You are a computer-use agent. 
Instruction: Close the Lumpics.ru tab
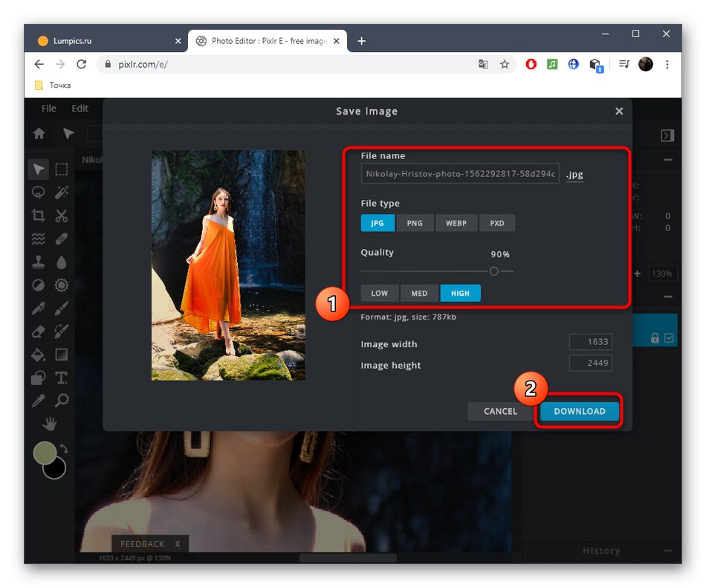click(x=178, y=41)
